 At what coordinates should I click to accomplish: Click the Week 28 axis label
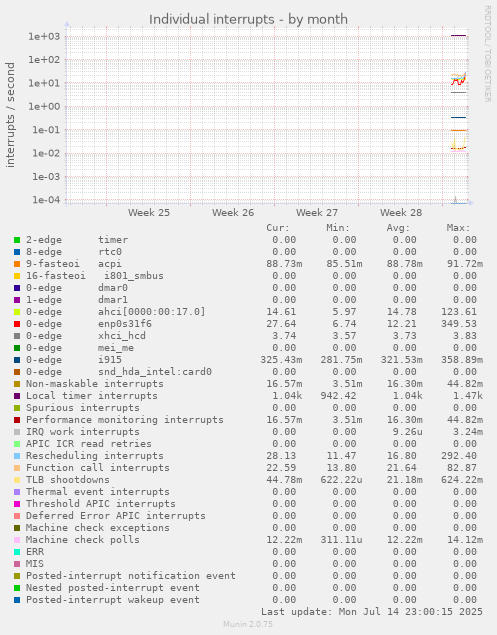(401, 213)
